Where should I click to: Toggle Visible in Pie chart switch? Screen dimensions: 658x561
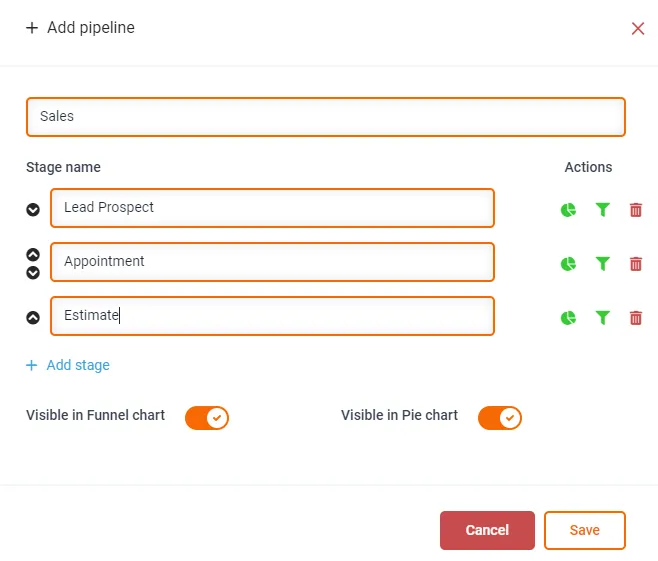[500, 418]
